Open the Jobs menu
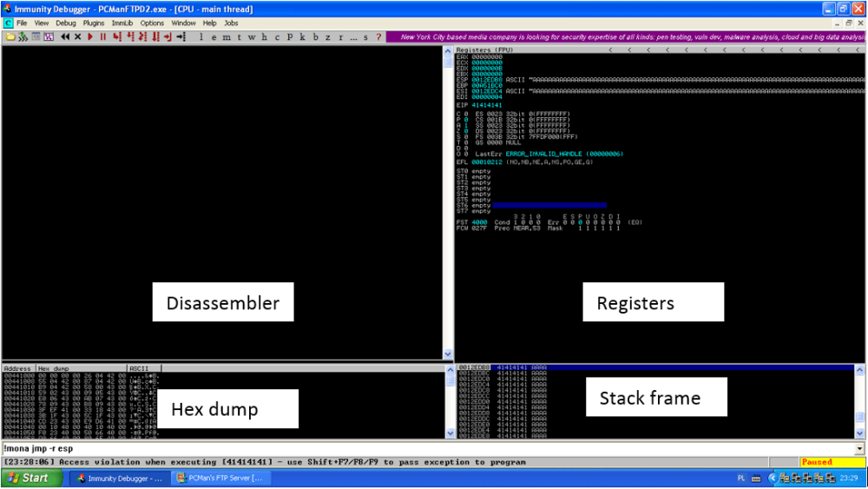 point(231,23)
